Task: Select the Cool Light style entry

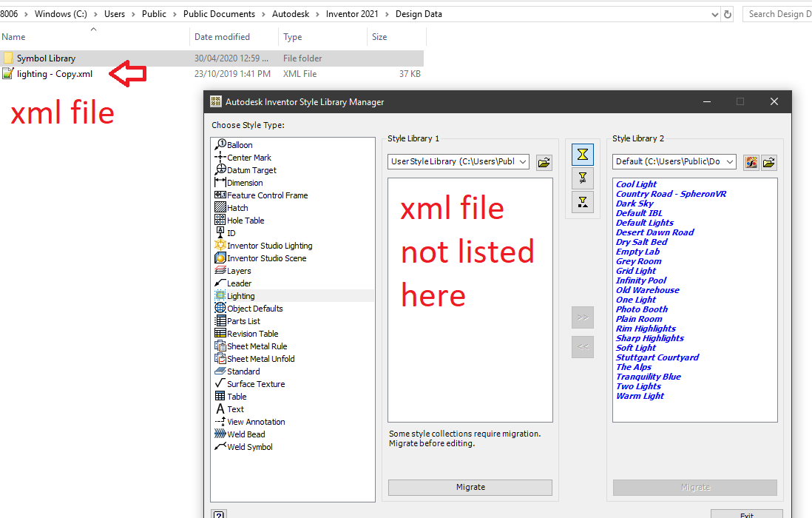Action: tap(635, 184)
